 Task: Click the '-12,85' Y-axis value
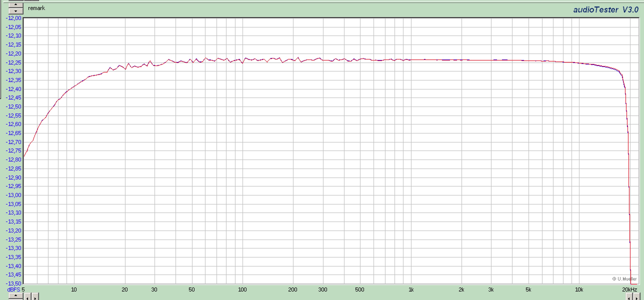pos(14,168)
